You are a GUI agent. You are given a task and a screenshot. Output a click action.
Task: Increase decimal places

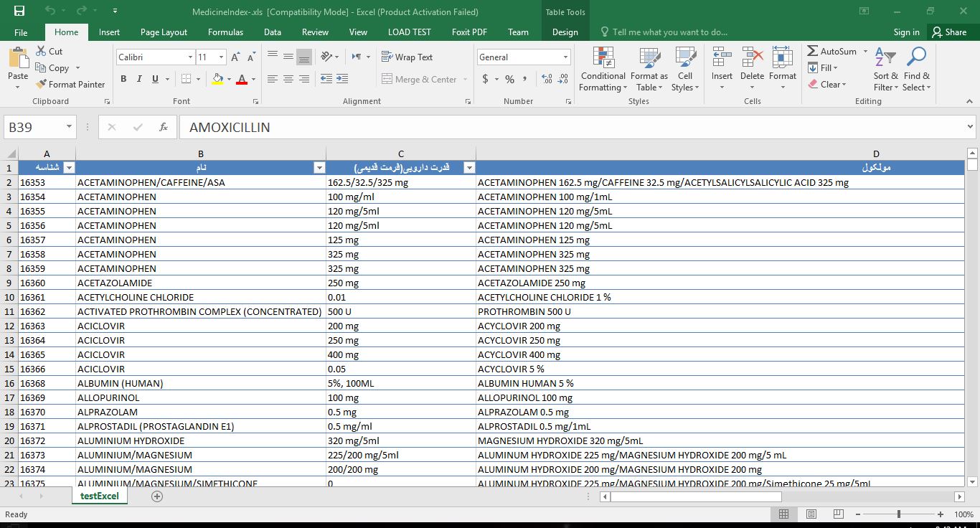click(547, 80)
